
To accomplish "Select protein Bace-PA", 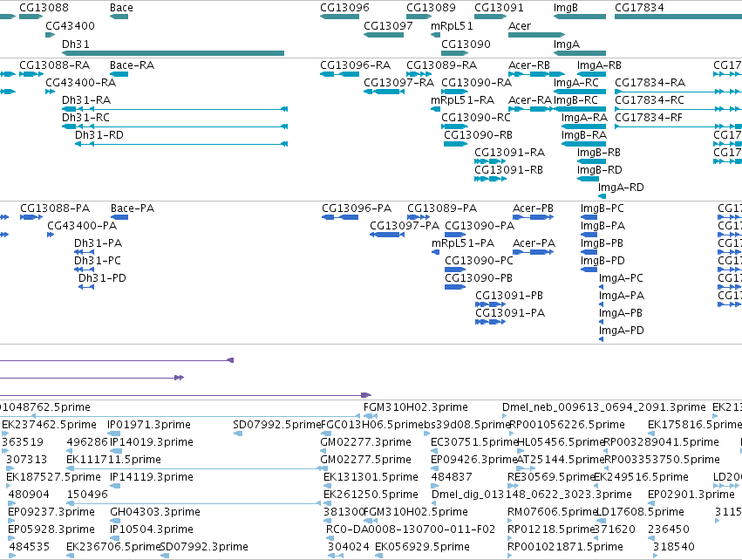I will pyautogui.click(x=119, y=217).
